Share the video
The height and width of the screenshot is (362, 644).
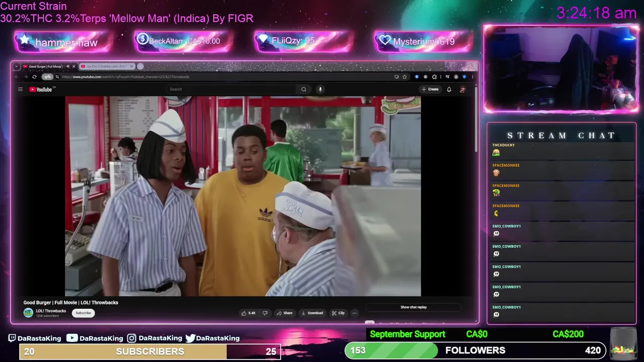click(x=284, y=313)
